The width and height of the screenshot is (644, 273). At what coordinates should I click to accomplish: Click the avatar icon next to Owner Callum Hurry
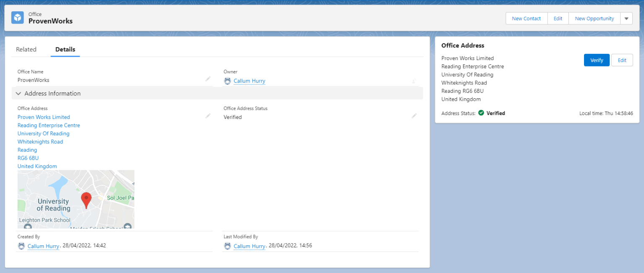[227, 81]
